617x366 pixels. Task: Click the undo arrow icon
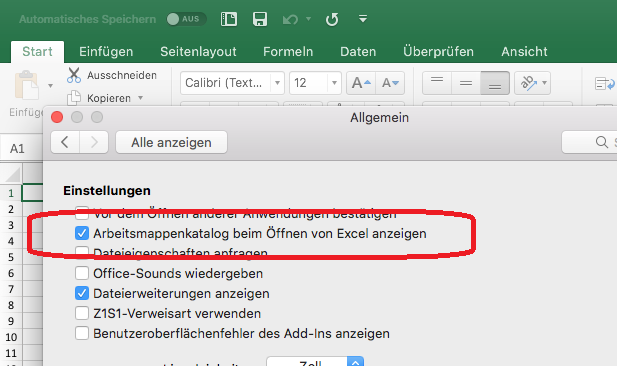[x=290, y=19]
